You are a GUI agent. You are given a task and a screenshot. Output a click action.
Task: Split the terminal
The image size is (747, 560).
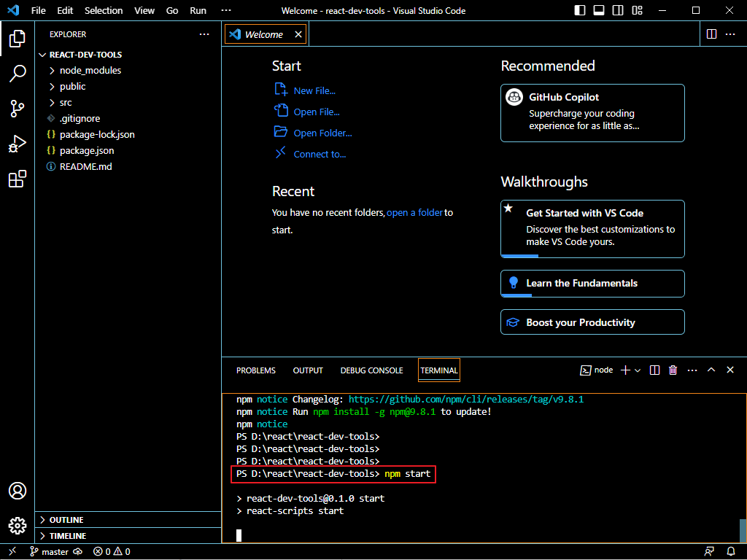coord(654,370)
